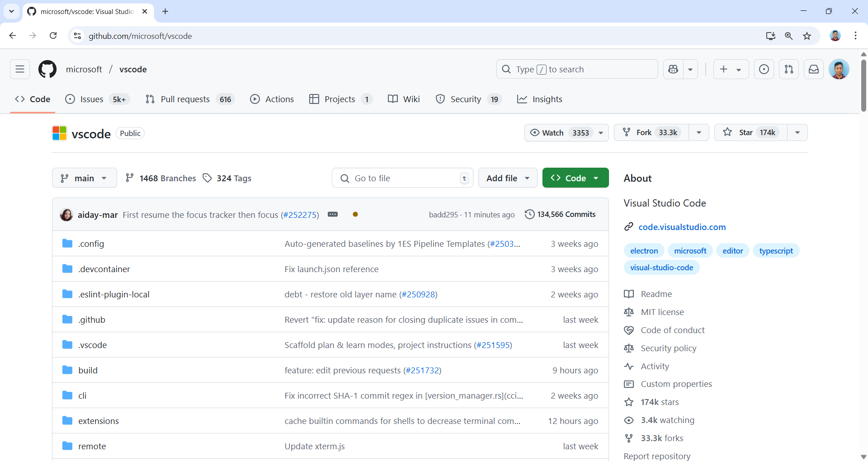
Task: Switch to the Wiki tab
Action: pos(404,99)
